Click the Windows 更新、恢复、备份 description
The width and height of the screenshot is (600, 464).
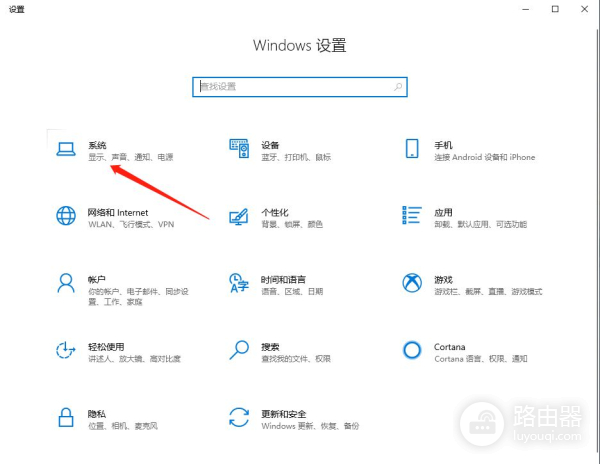[x=310, y=426]
